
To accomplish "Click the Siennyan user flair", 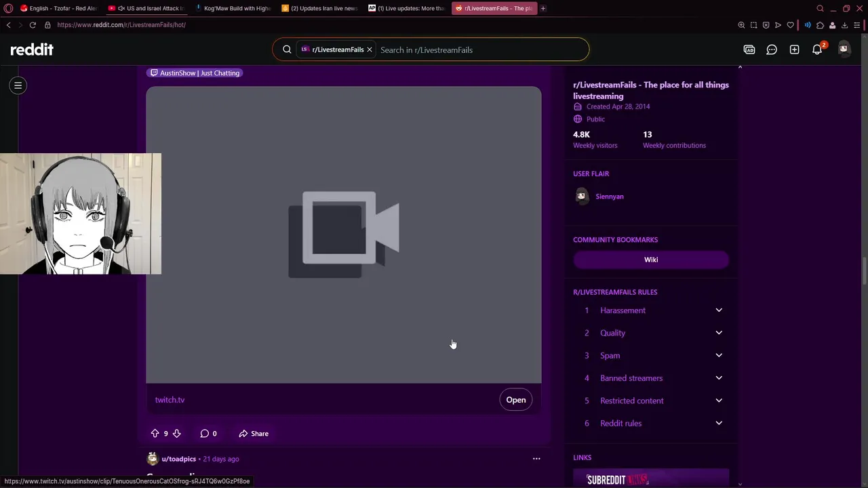I will click(610, 197).
